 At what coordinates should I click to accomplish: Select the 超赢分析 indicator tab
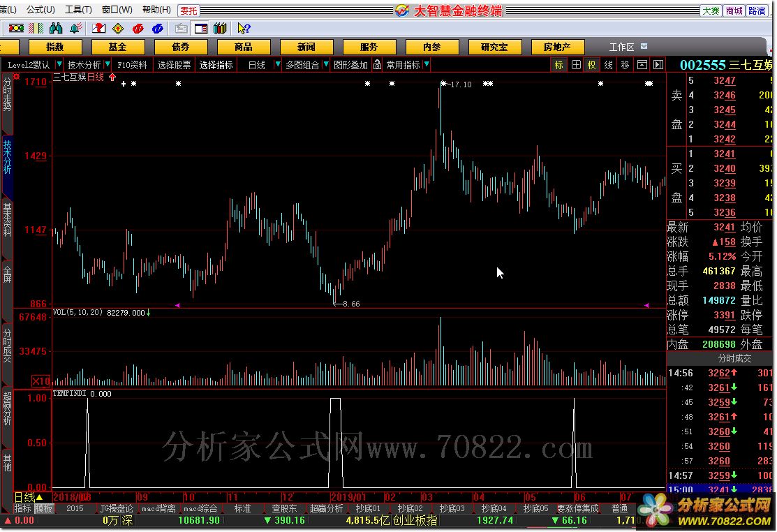tap(326, 509)
